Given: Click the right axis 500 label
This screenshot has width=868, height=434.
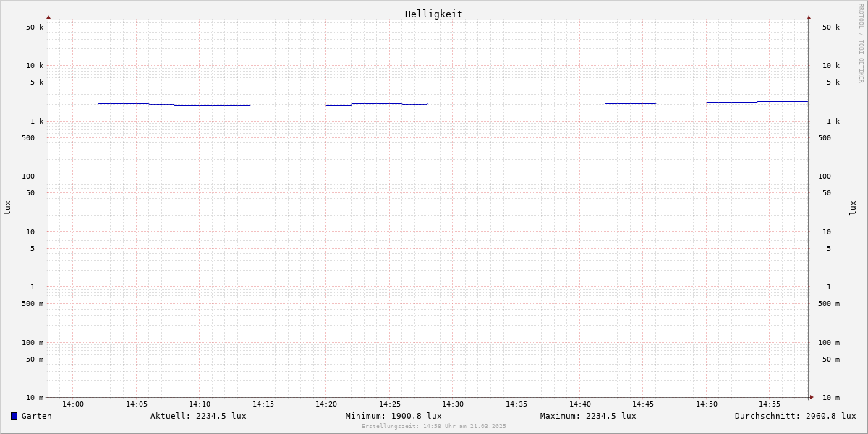Looking at the screenshot, I should click(x=825, y=138).
